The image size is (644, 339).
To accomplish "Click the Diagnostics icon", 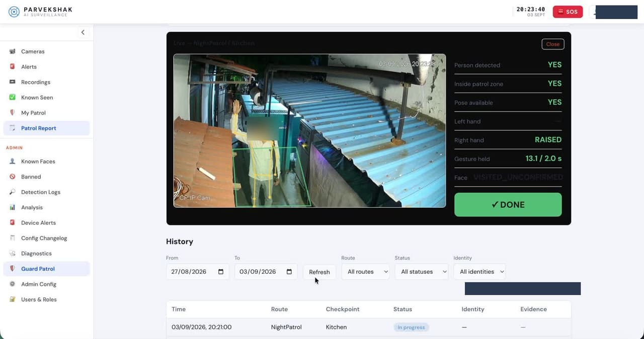I will coord(12,253).
